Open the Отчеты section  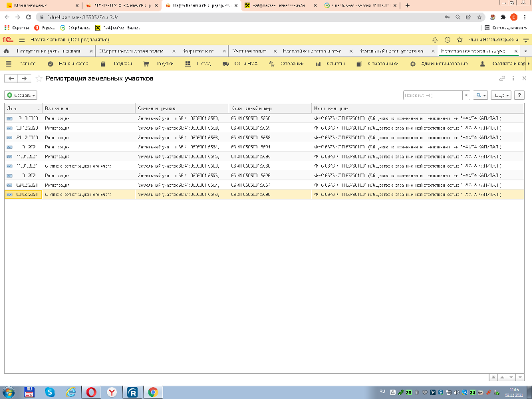[330, 63]
